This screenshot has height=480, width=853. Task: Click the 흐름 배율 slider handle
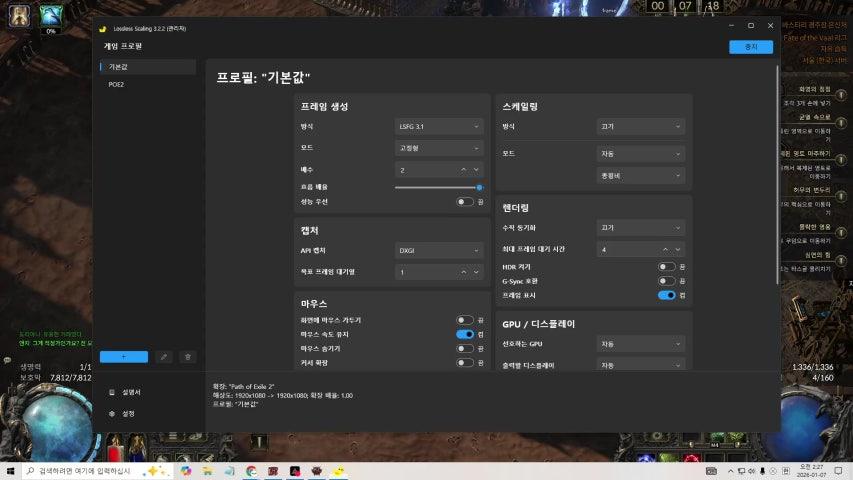479,187
